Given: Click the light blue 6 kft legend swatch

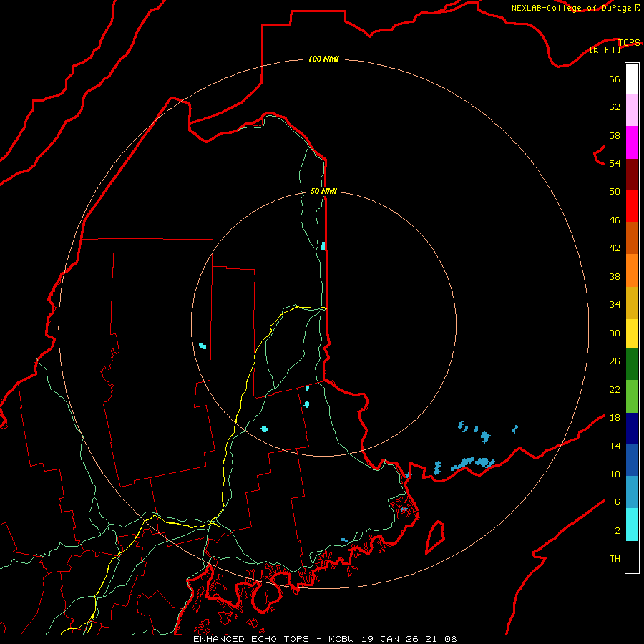Looking at the screenshot, I should 632,492.
